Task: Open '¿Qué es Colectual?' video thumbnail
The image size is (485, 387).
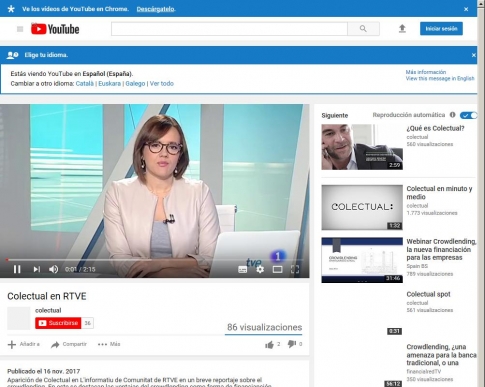Action: point(362,147)
